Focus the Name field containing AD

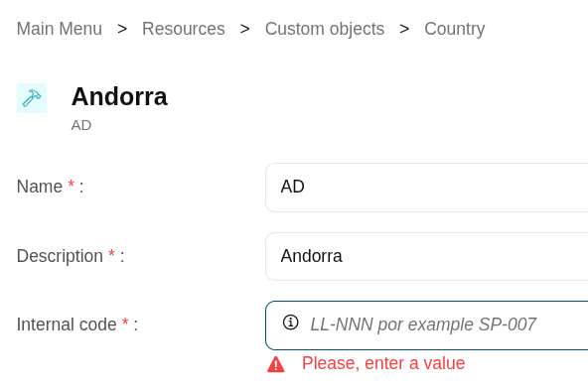(x=426, y=188)
